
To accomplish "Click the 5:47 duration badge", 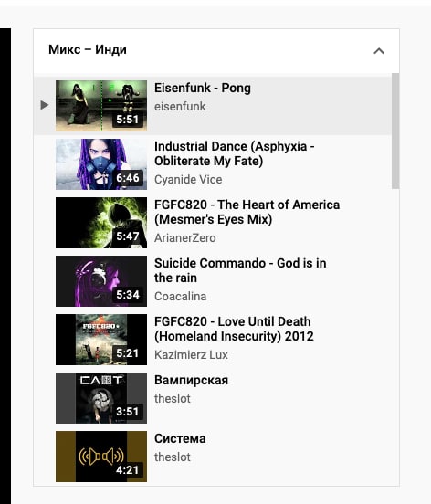I will coord(128,236).
